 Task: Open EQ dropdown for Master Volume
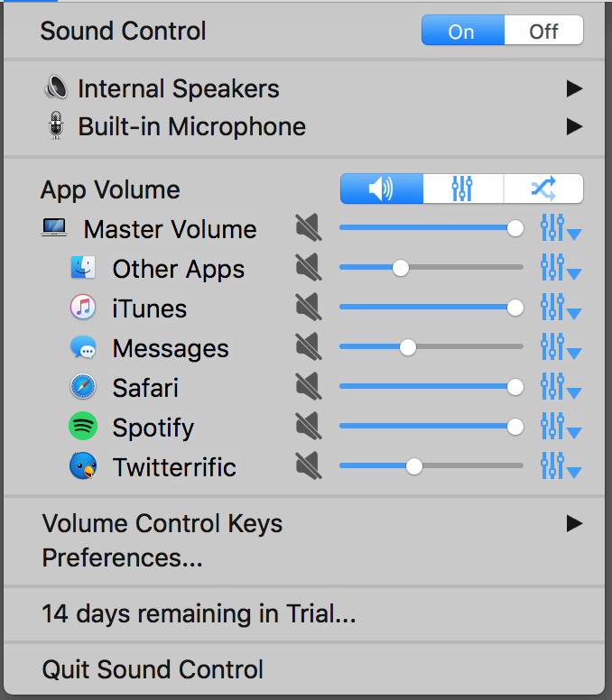tap(561, 227)
